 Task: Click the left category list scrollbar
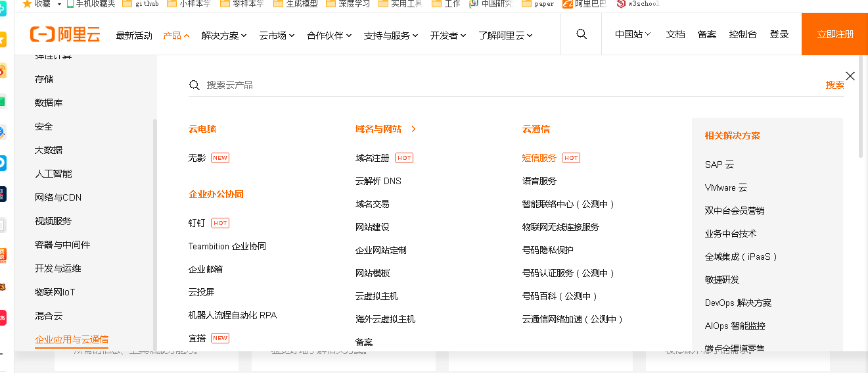click(x=154, y=234)
